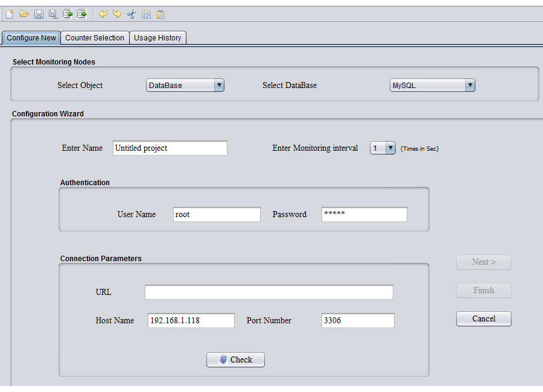Screen dimensions: 543x392
Task: Click the Cancel button
Action: (x=483, y=318)
